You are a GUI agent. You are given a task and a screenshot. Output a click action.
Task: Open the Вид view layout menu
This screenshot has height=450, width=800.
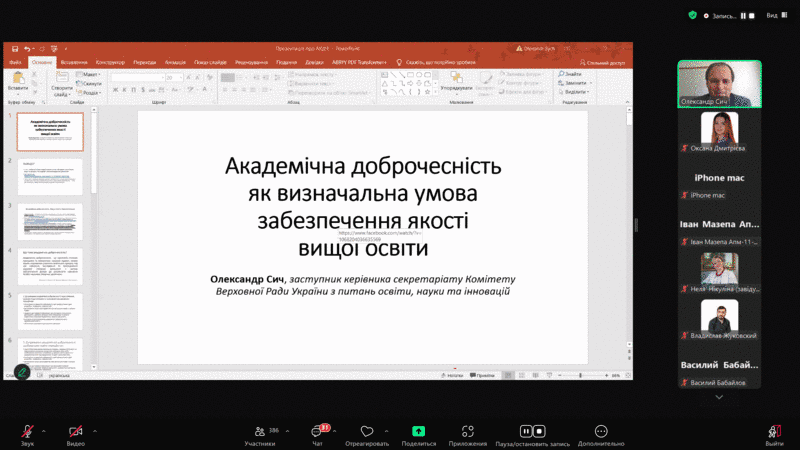click(773, 15)
